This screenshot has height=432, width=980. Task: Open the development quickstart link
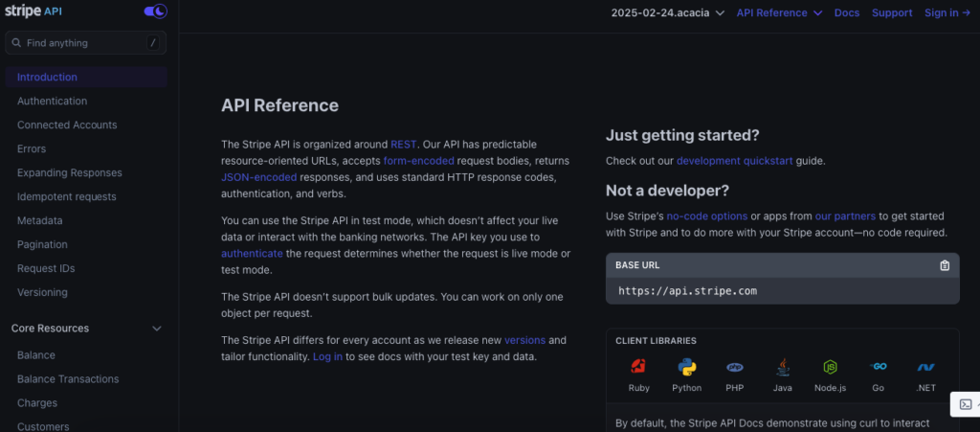pos(734,161)
